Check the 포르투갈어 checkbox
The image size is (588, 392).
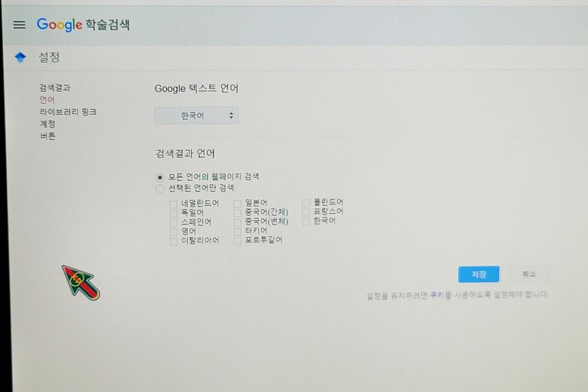coord(237,241)
